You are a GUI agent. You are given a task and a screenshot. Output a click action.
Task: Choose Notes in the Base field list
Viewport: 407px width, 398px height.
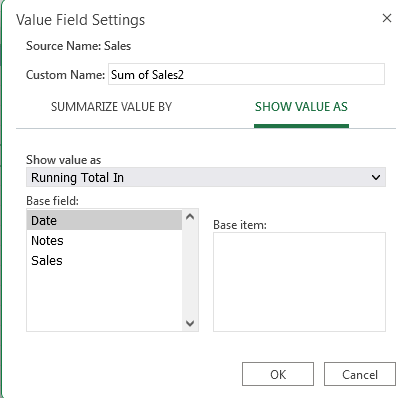[x=104, y=240]
